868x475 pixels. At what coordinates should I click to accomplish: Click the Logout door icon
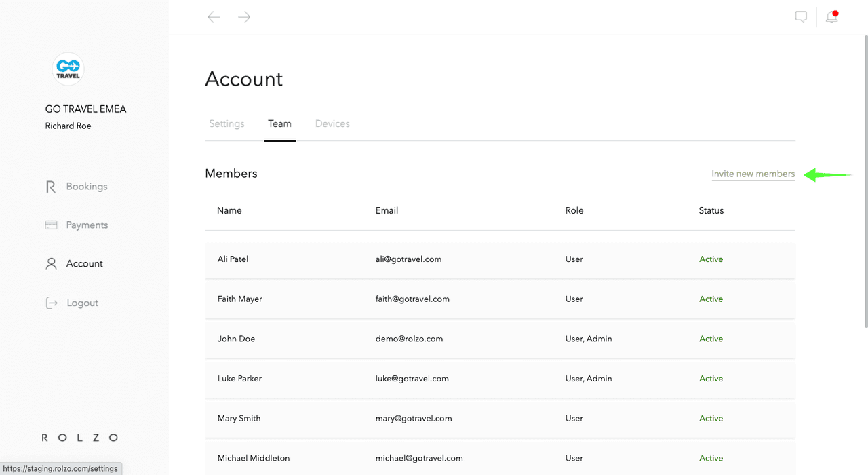(52, 303)
